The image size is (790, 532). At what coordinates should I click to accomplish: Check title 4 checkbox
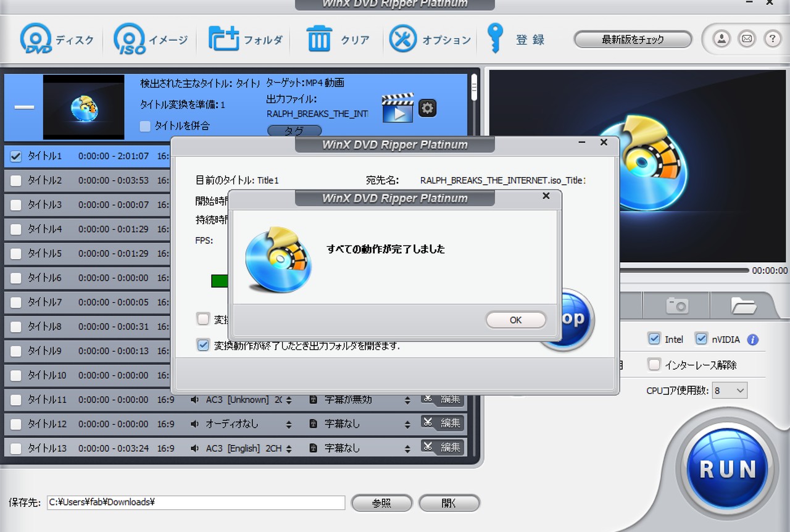coord(16,229)
